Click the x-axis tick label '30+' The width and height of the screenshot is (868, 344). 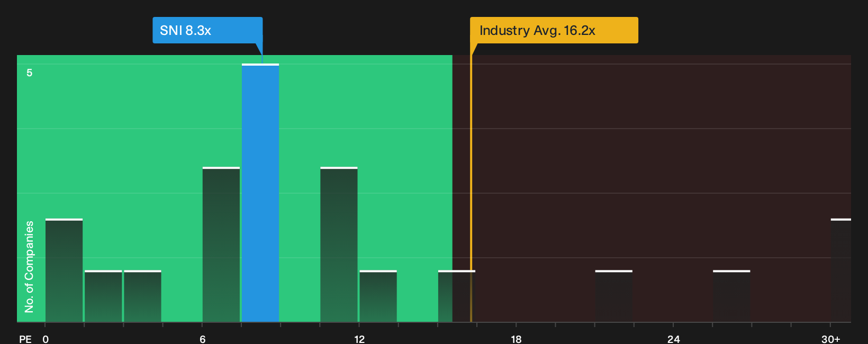(x=831, y=339)
